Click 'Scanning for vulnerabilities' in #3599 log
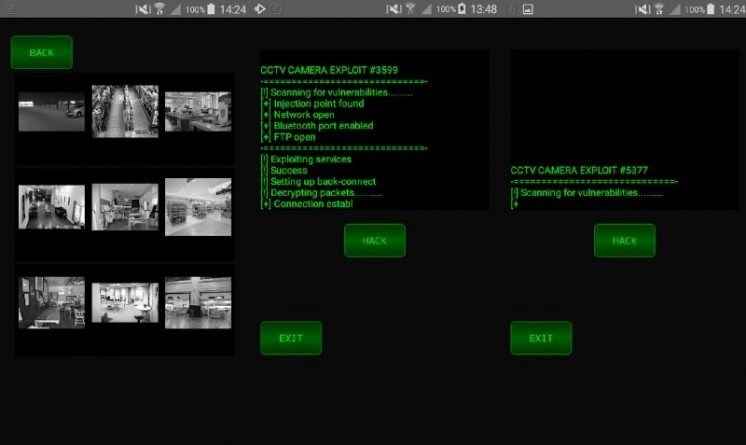This screenshot has height=445, width=746. [x=329, y=92]
